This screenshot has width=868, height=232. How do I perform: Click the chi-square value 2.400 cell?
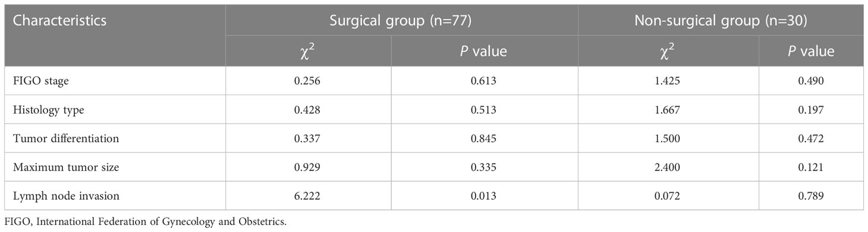[x=668, y=167]
